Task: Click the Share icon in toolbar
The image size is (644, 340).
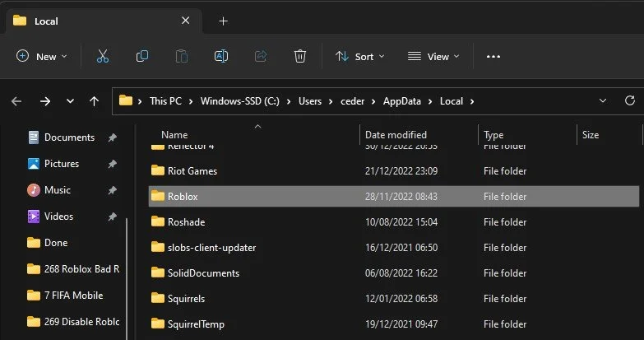Action: [261, 56]
